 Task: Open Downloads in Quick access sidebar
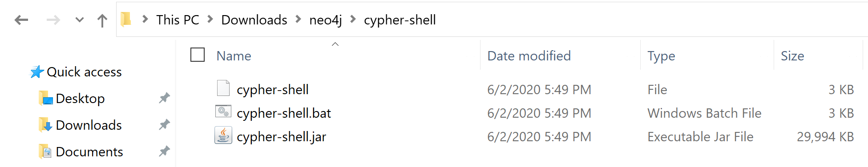89,125
